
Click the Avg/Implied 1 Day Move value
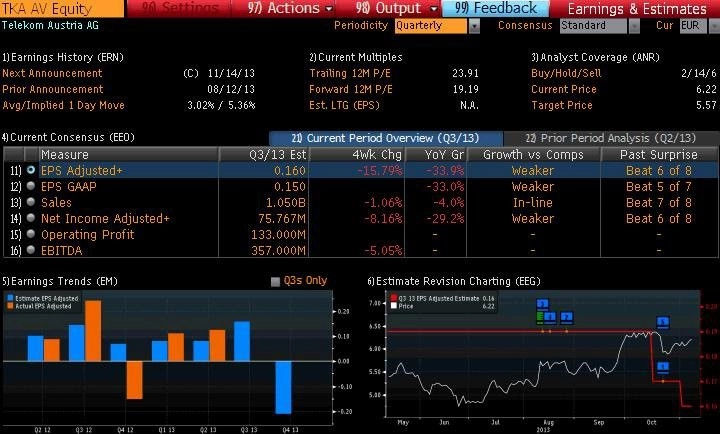click(x=221, y=105)
